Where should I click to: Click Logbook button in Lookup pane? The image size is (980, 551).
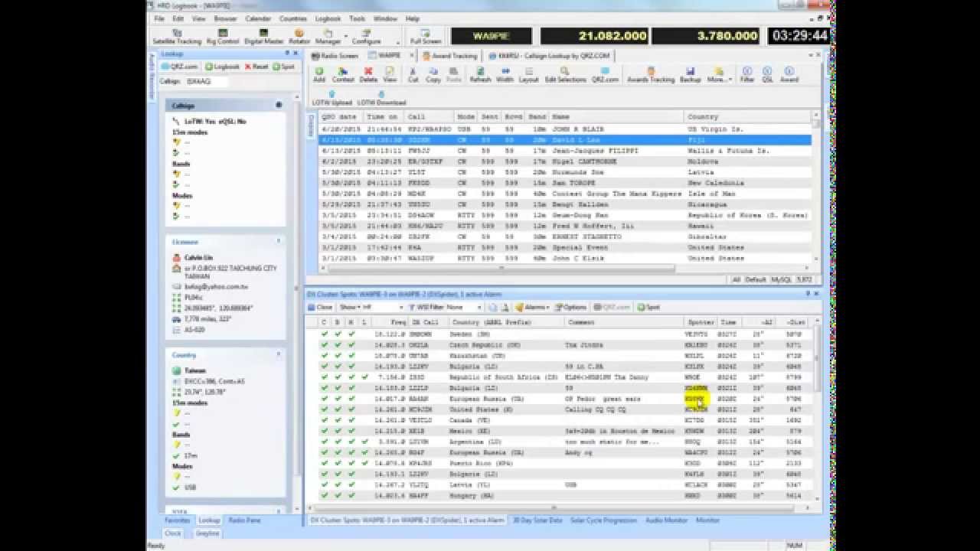(223, 67)
